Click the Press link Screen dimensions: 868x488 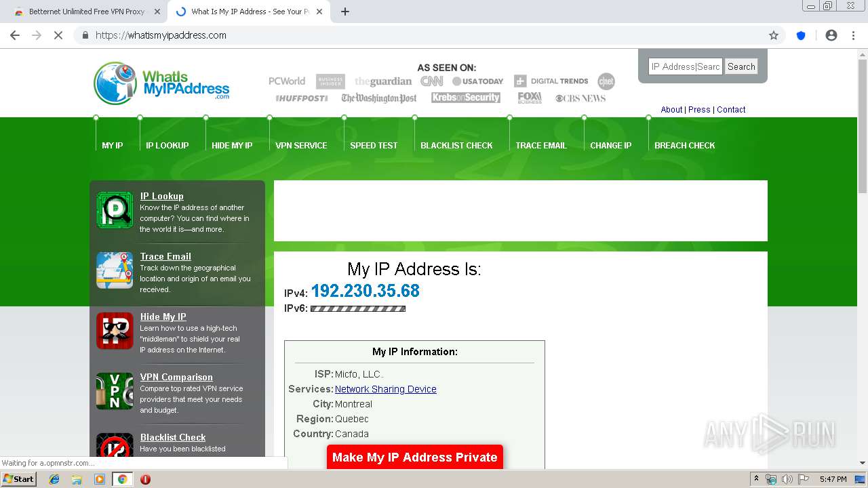(699, 109)
